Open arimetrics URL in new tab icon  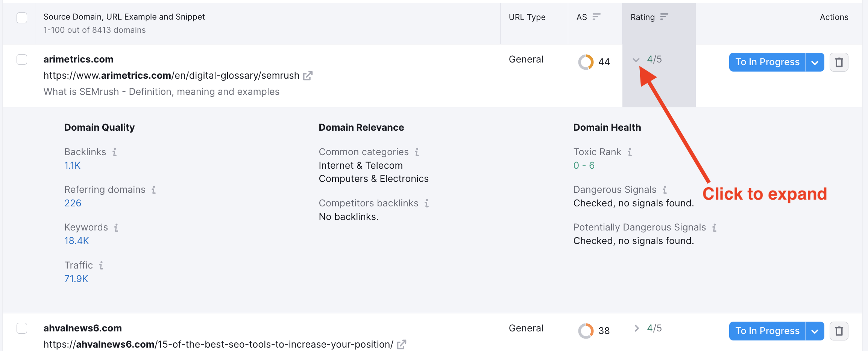[x=307, y=75]
